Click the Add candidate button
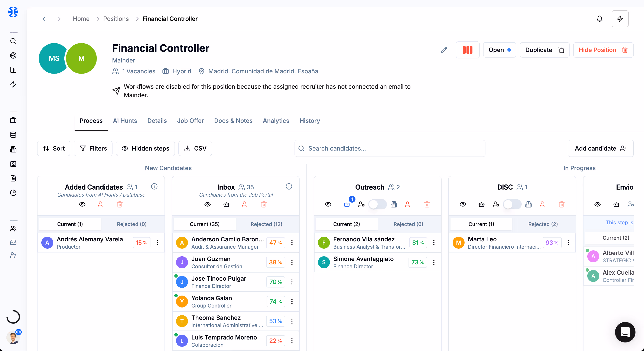The width and height of the screenshot is (644, 351). coord(600,148)
